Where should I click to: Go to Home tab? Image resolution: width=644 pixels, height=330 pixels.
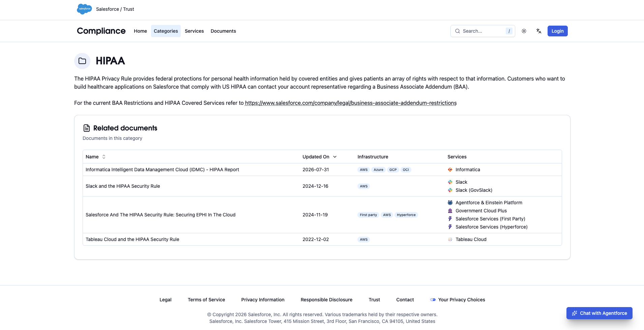140,31
